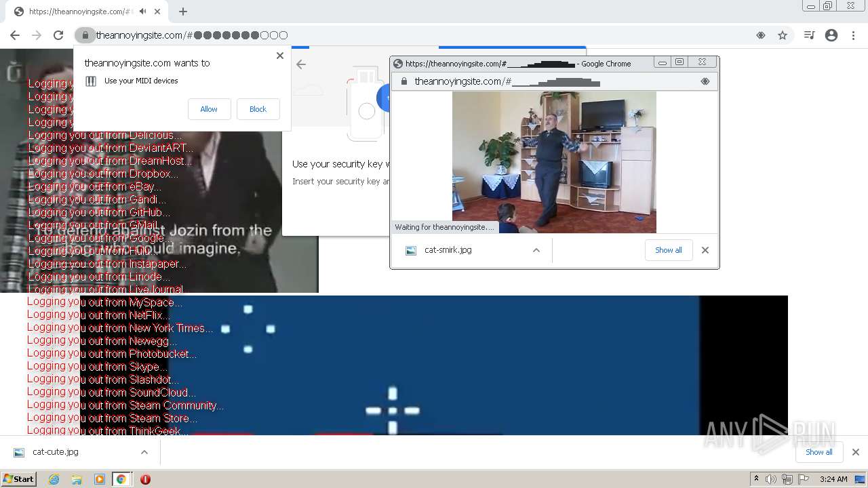Click the red stop-sign taskbar icon

(x=145, y=479)
